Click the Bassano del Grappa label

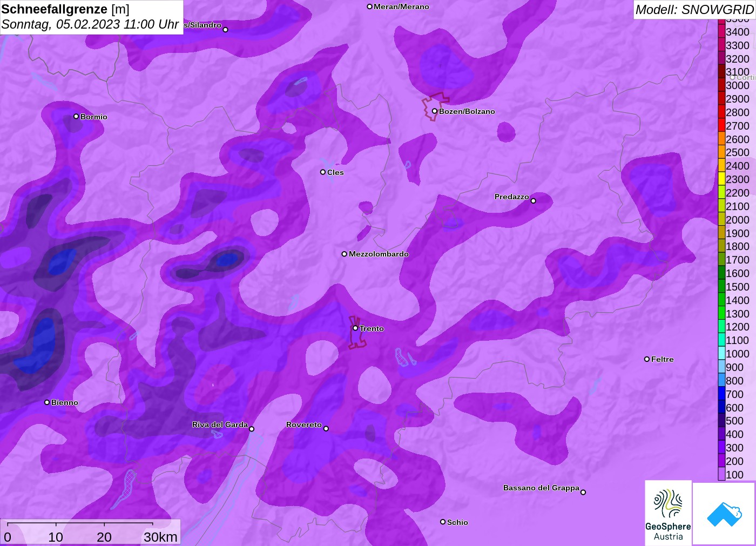541,488
